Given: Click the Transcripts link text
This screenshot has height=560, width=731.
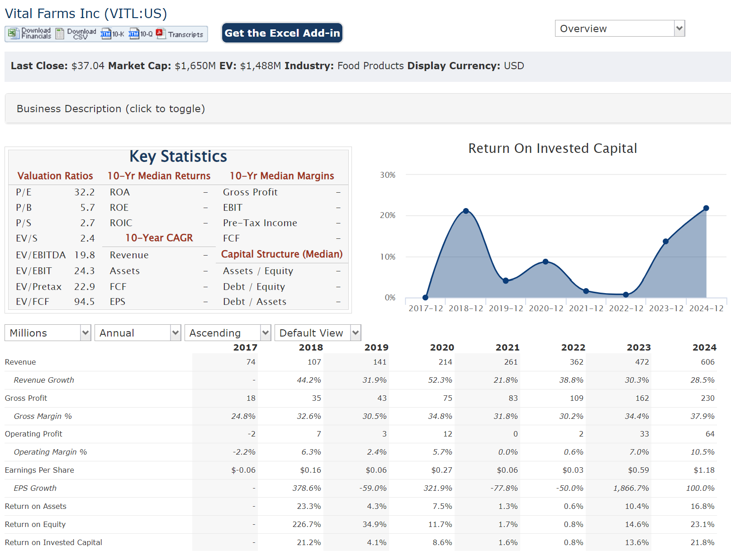Looking at the screenshot, I should (x=185, y=34).
